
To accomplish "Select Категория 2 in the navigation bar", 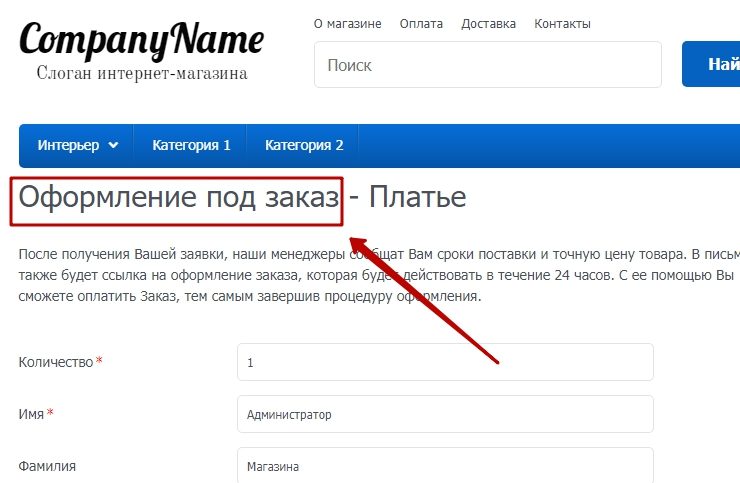I will 304,145.
